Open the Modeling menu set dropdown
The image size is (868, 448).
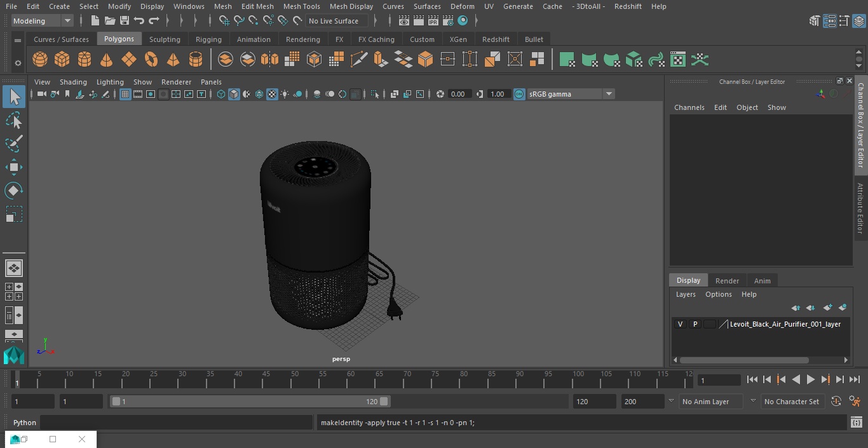[43, 21]
